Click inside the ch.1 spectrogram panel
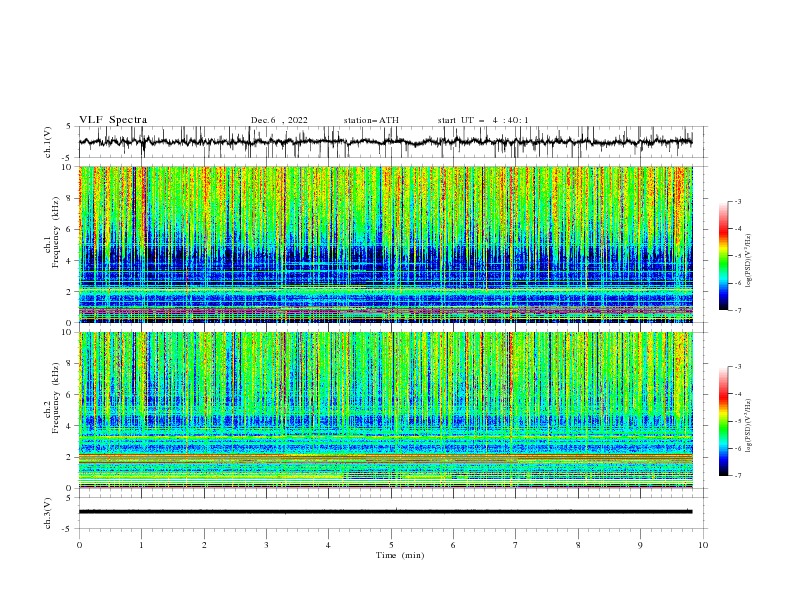The height and width of the screenshot is (612, 792). click(385, 244)
